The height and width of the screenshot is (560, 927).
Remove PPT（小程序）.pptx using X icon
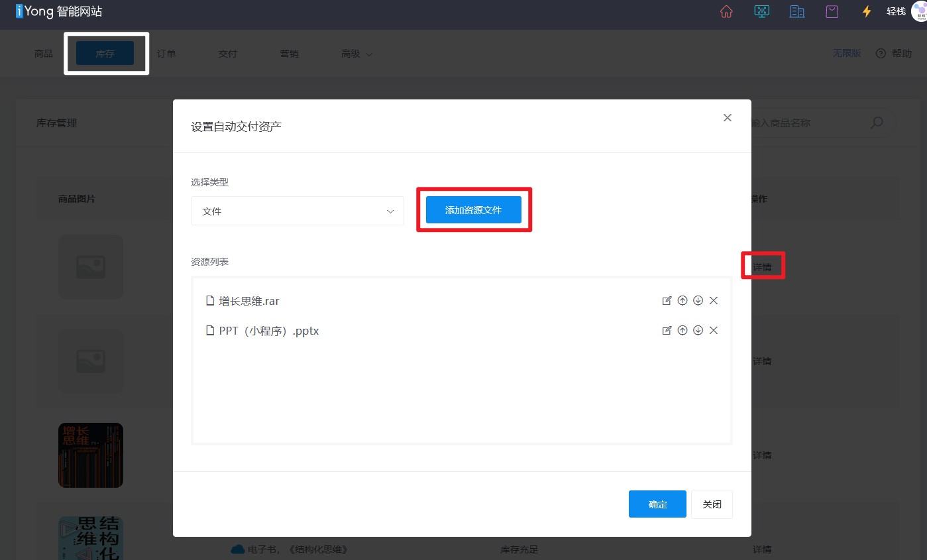coord(713,330)
